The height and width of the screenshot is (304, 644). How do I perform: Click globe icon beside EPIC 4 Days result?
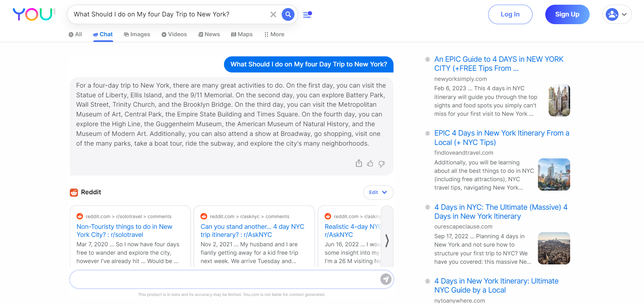pyautogui.click(x=427, y=133)
